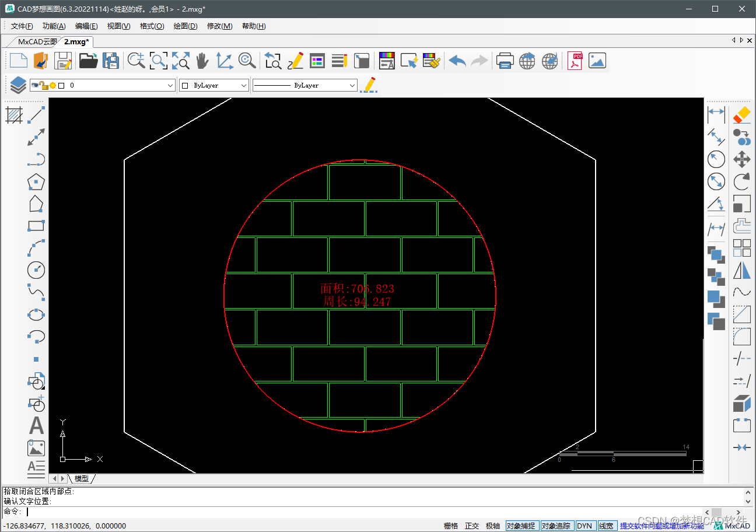Open an existing drawing with folder icon

(x=88, y=61)
